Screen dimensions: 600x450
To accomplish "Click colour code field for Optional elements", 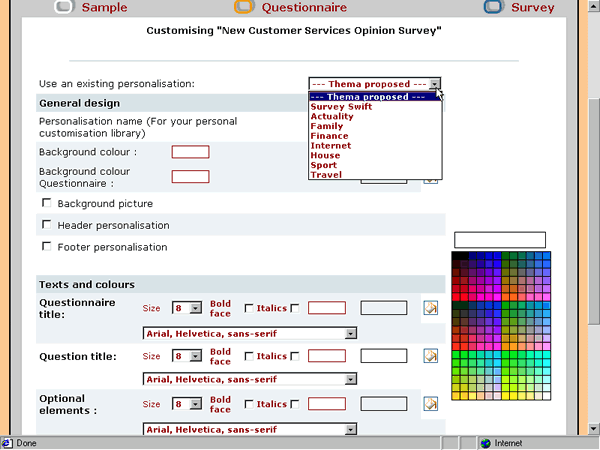I will pos(327,404).
